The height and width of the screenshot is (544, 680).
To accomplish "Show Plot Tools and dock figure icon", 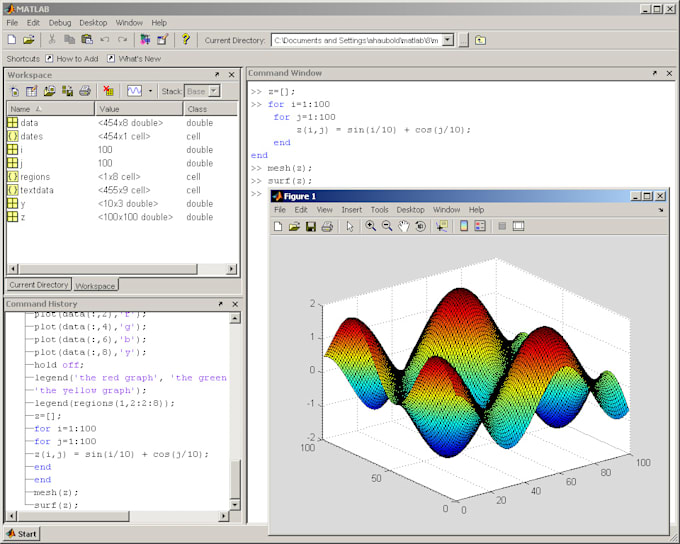I will [518, 226].
